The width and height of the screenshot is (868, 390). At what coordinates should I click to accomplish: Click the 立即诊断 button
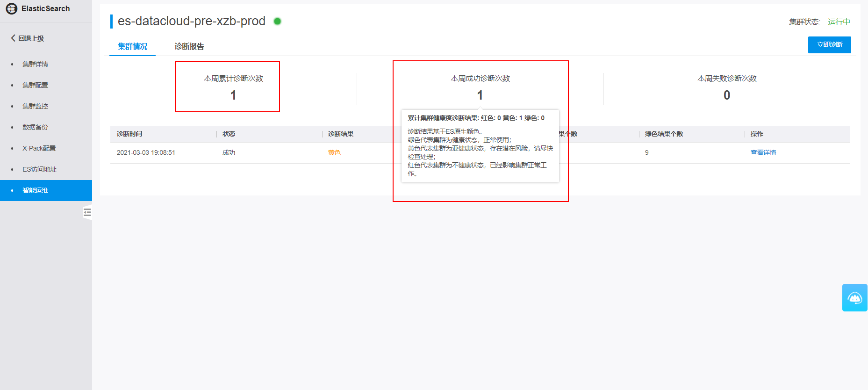pyautogui.click(x=830, y=45)
